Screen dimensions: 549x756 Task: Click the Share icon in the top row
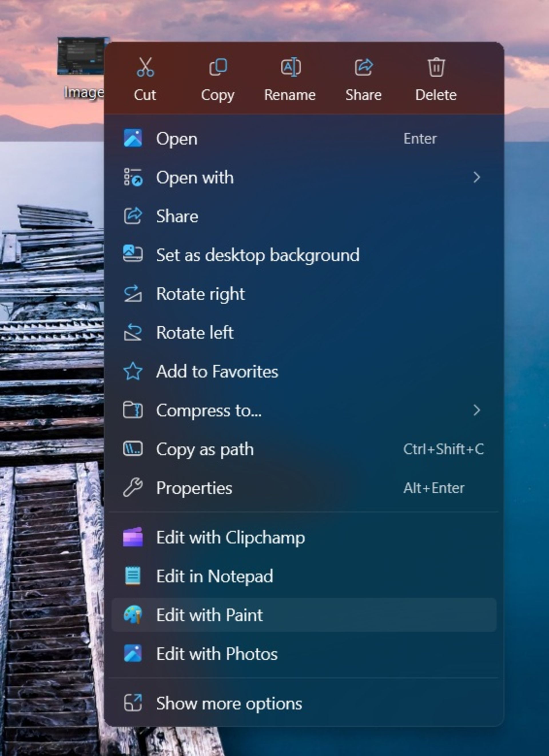[x=363, y=67]
